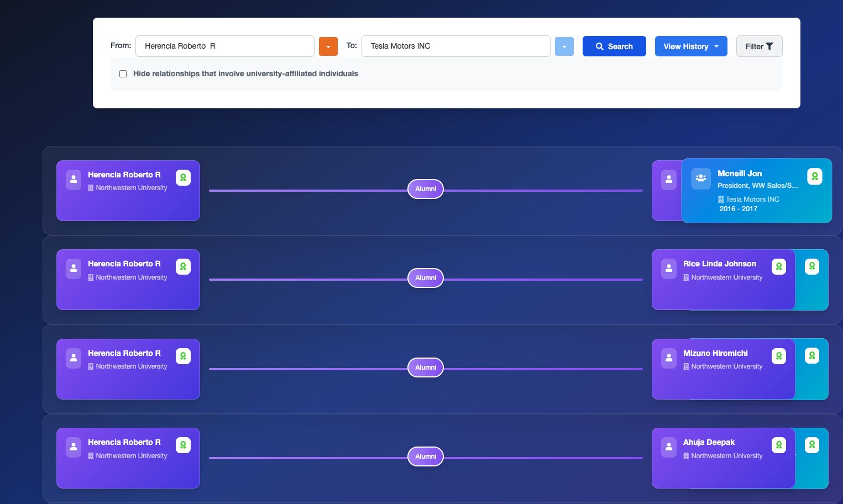
Task: Click award badge on Herencia card in Rice row
Action: coord(183,267)
